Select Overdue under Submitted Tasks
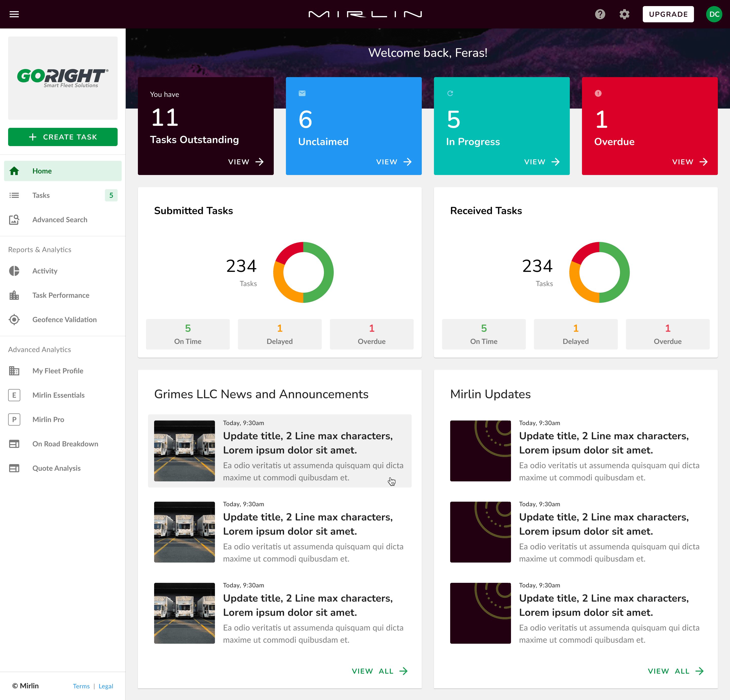 (x=372, y=334)
